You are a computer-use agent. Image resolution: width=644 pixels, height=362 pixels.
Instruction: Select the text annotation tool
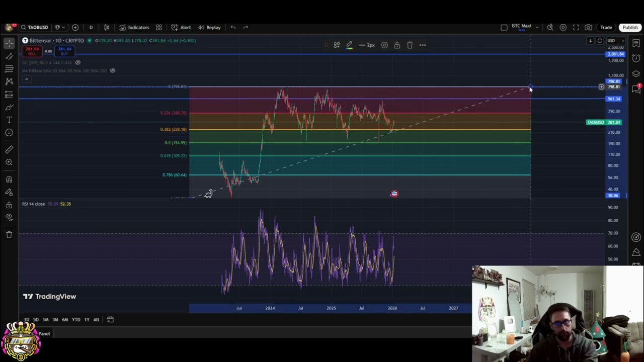coord(9,120)
